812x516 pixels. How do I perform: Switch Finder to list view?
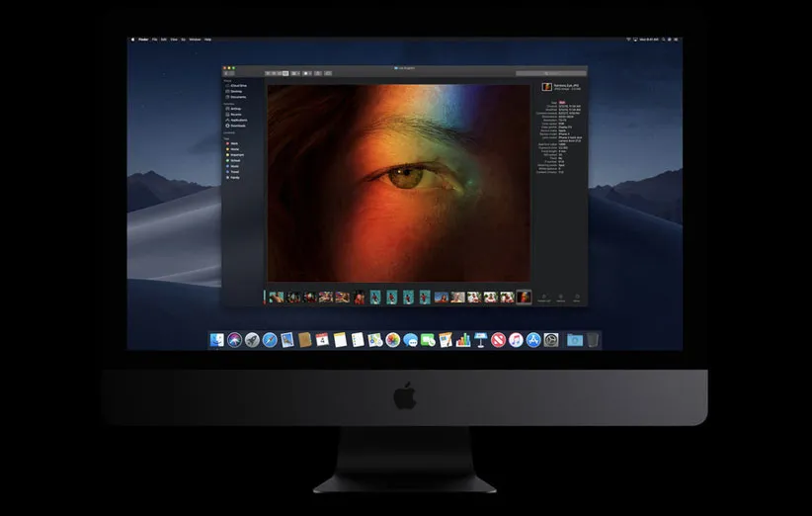pyautogui.click(x=274, y=73)
